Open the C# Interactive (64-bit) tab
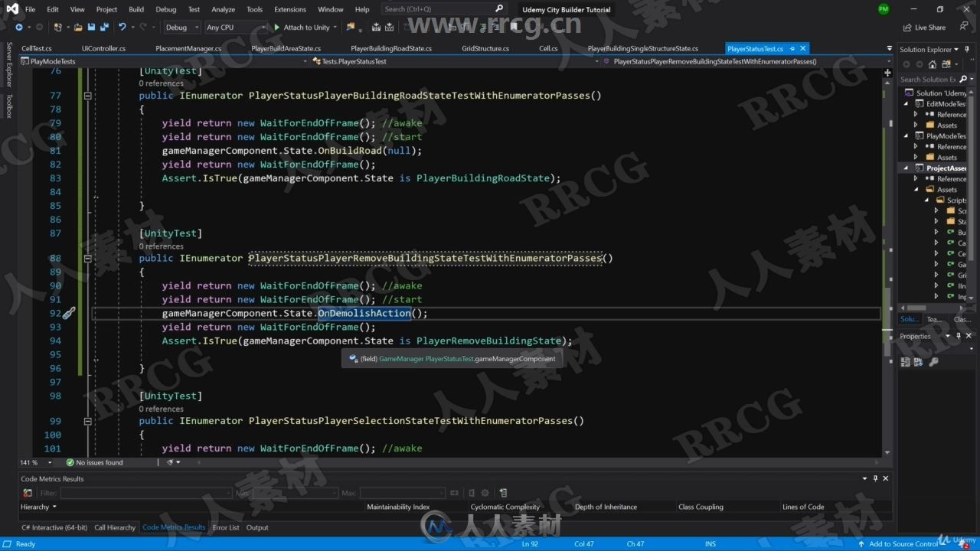980x551 pixels. click(x=54, y=527)
